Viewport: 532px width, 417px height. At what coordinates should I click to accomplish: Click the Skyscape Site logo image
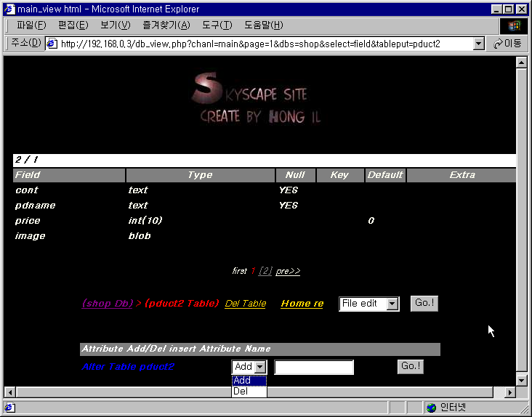coord(256,99)
